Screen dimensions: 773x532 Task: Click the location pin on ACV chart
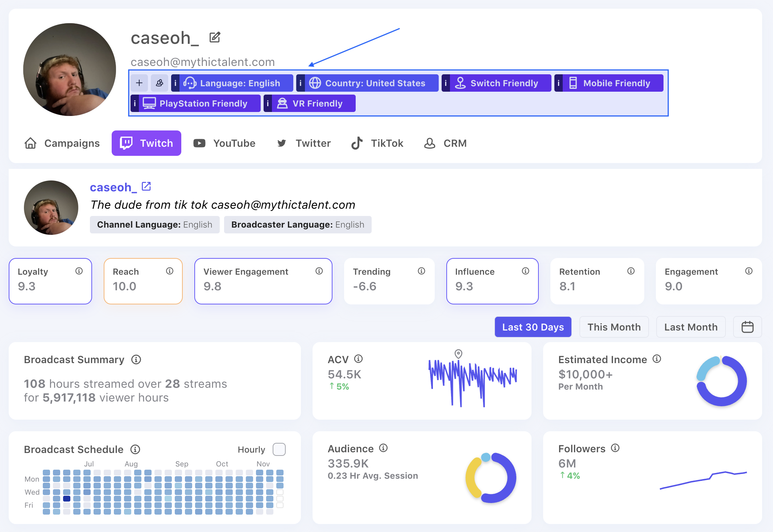click(x=458, y=354)
